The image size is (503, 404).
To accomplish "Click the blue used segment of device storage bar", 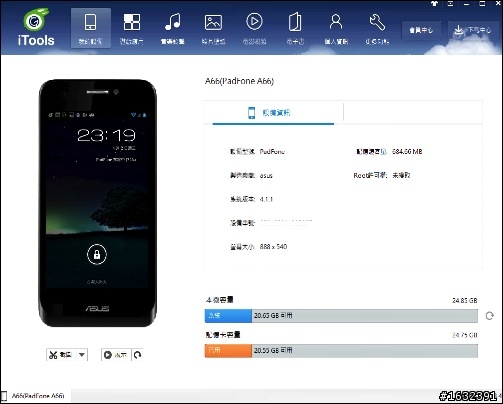I will (228, 316).
